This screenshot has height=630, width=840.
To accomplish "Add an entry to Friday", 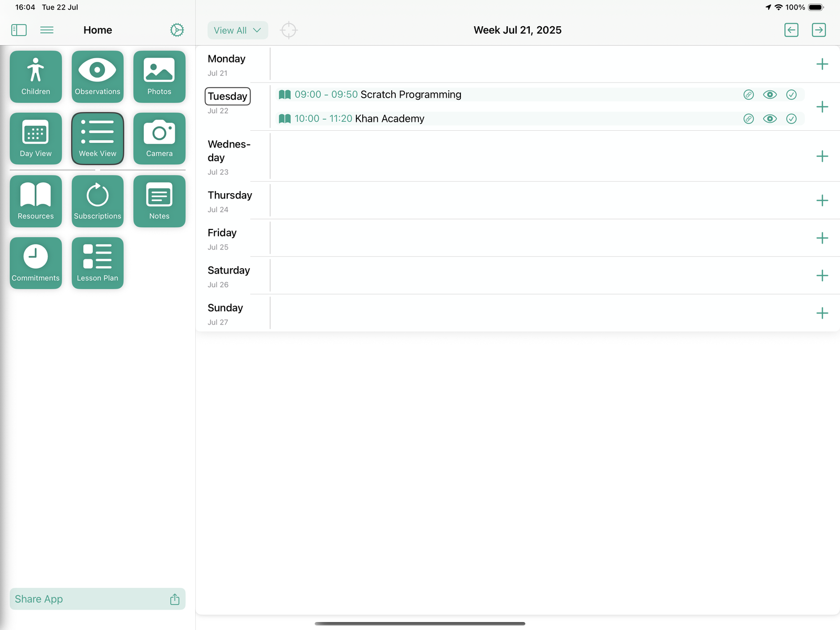I will (x=822, y=238).
